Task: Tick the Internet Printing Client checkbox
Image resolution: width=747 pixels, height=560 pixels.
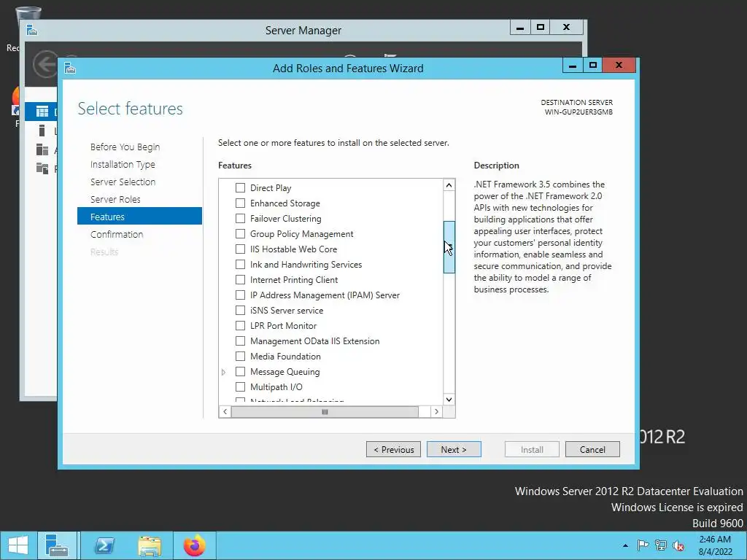Action: coord(240,279)
